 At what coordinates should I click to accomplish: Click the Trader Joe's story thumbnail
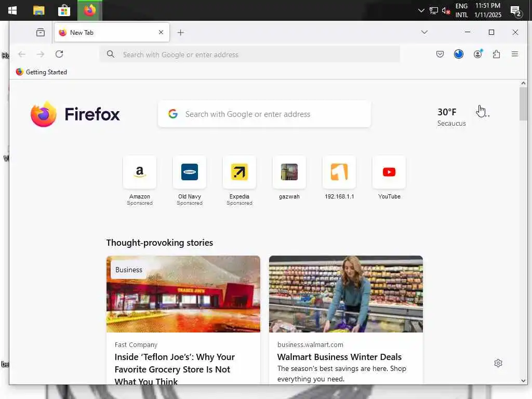[x=183, y=294]
